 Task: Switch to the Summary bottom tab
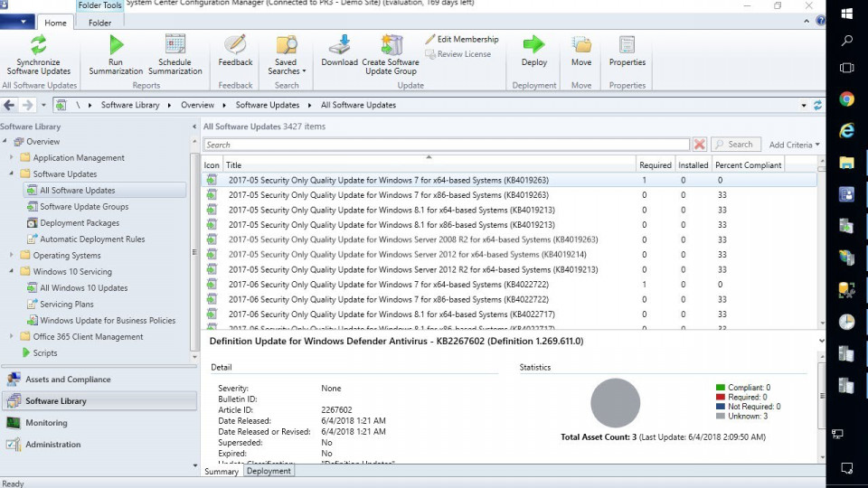222,472
